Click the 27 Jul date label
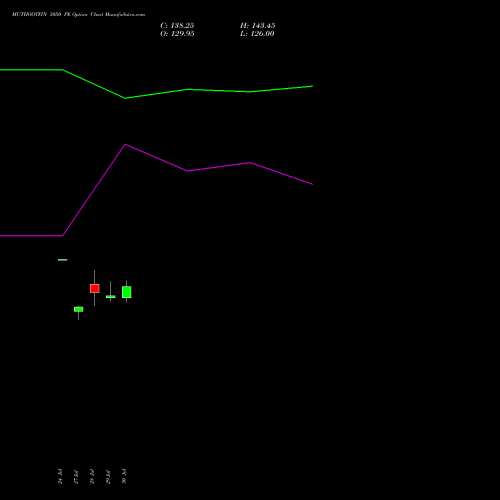Viewport: 500px width, 500px height. [76, 476]
